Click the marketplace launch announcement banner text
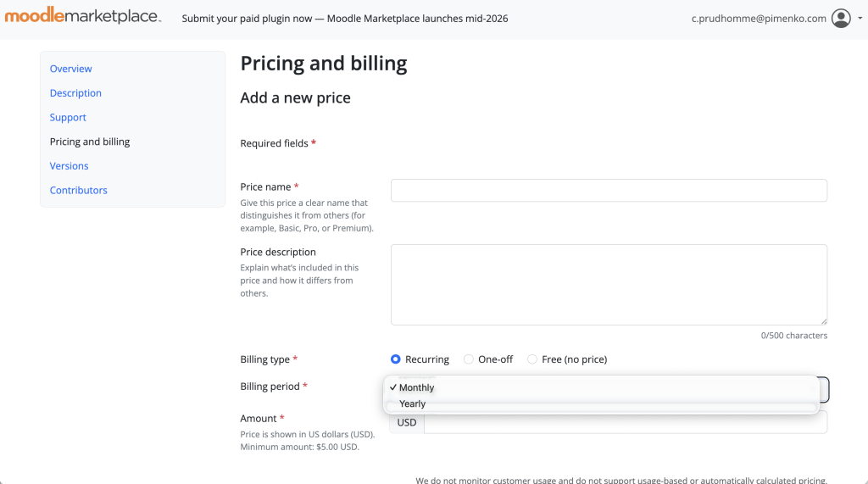868x484 pixels. pyautogui.click(x=345, y=19)
